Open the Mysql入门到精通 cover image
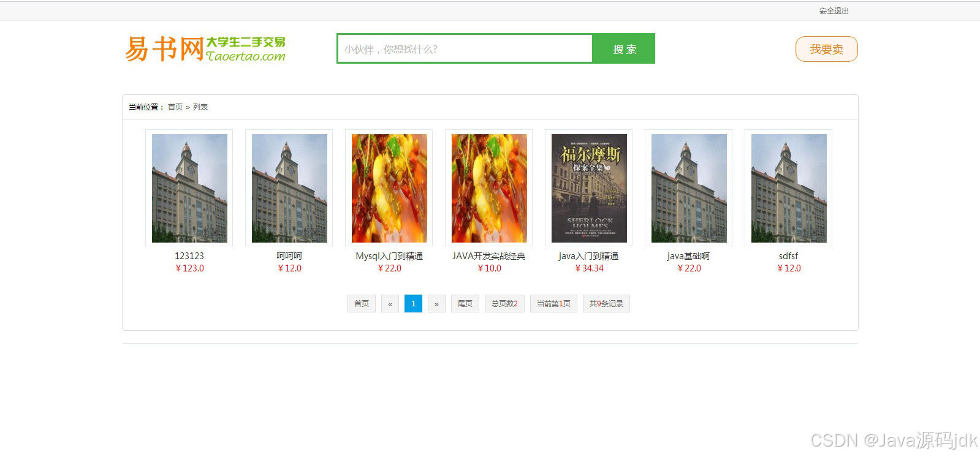Image resolution: width=980 pixels, height=457 pixels. 389,188
